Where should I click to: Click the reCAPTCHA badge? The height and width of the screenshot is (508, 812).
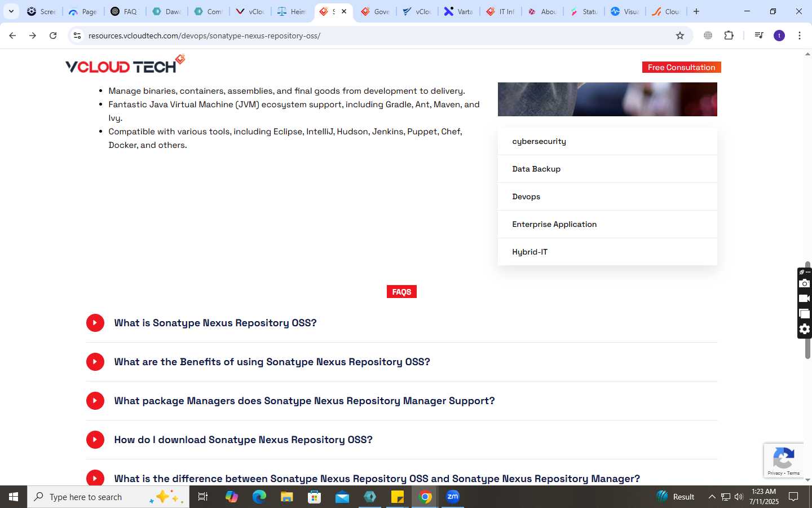pyautogui.click(x=784, y=461)
